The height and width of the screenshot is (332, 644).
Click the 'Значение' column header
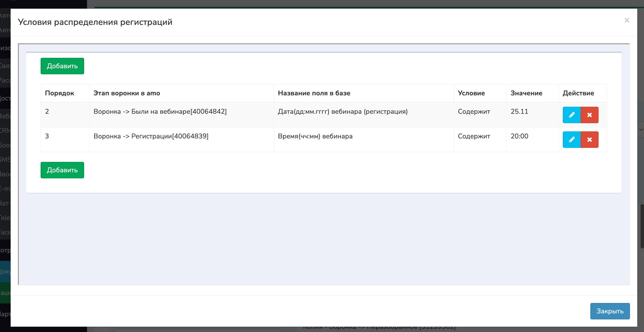[526, 93]
